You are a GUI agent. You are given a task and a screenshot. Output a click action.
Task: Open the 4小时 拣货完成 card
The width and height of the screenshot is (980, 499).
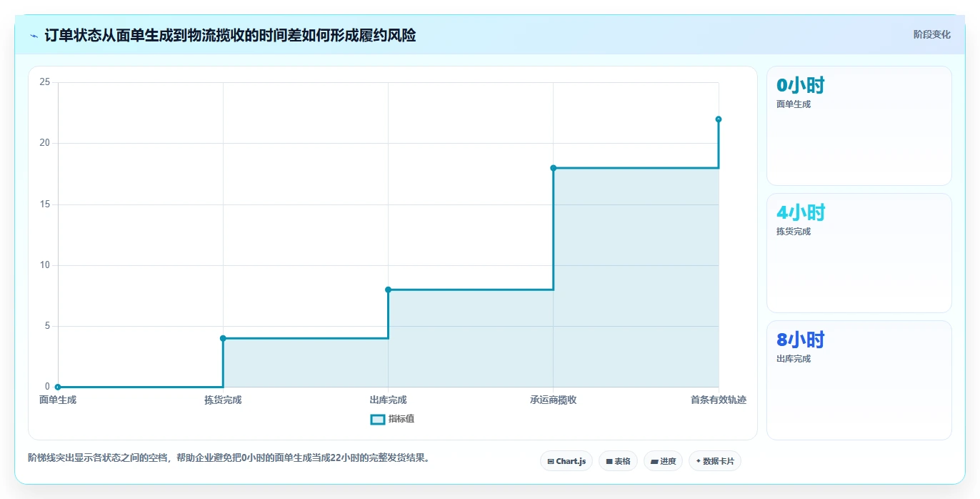(x=859, y=253)
